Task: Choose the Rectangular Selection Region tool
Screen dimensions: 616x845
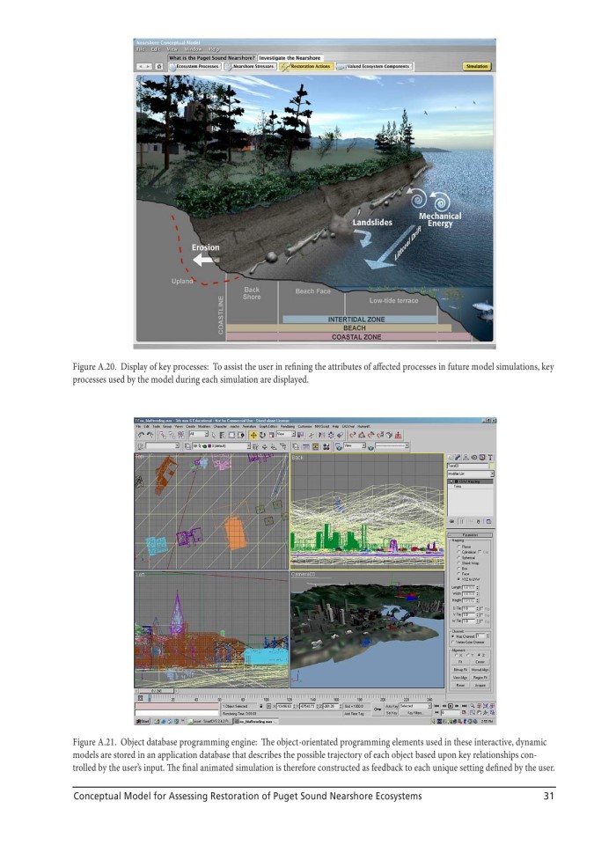Action: (231, 436)
